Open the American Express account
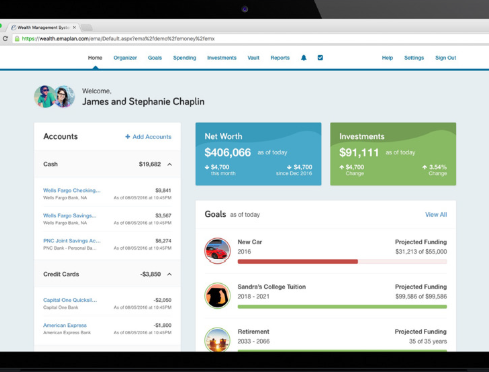The width and height of the screenshot is (489, 372). (65, 325)
